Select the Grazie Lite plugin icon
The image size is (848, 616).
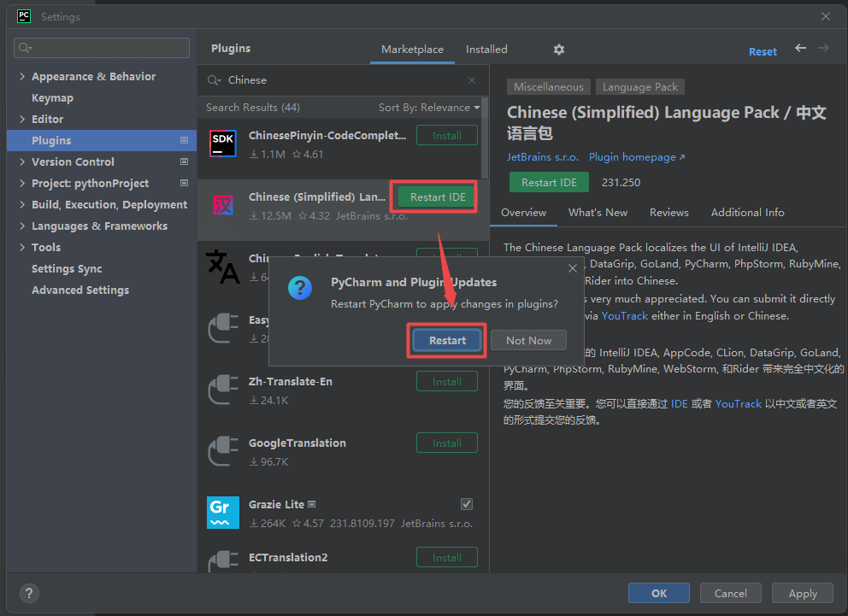coord(223,513)
